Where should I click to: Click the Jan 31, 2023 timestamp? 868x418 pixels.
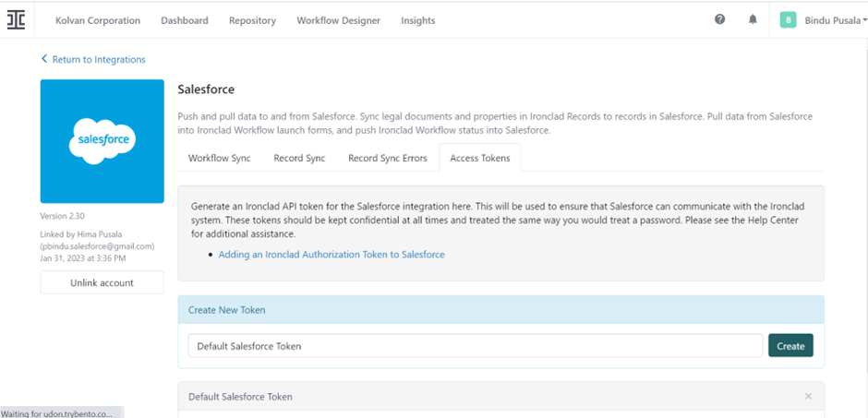(83, 257)
